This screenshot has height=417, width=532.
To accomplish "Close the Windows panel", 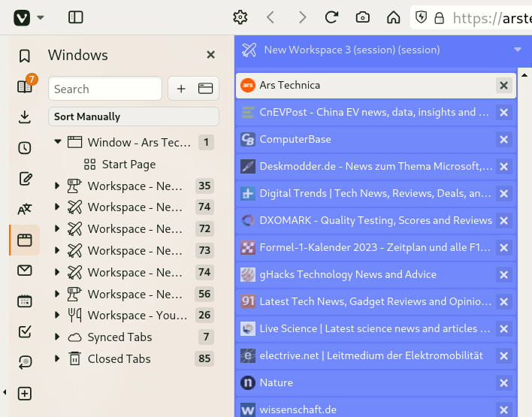I will point(210,55).
